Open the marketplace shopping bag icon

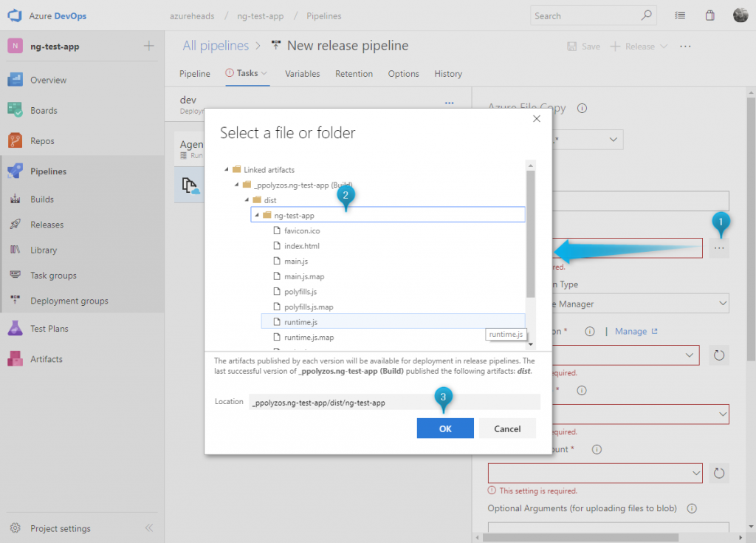(x=709, y=16)
